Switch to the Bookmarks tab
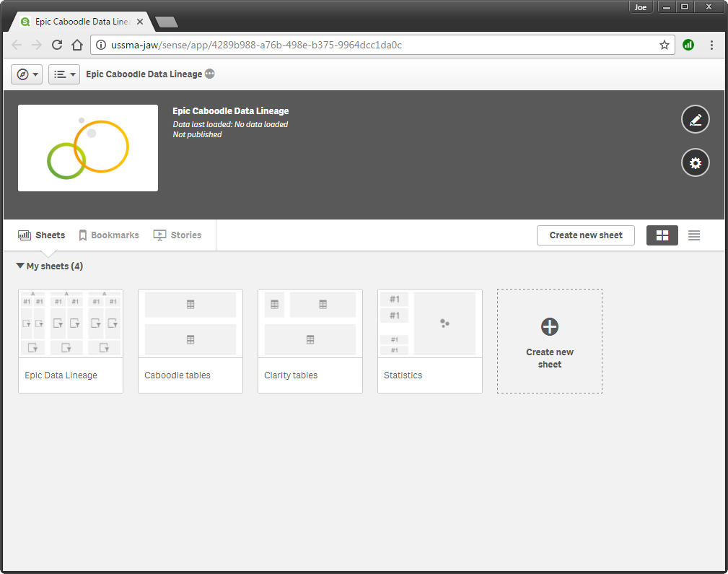The height and width of the screenshot is (574, 728). [109, 235]
